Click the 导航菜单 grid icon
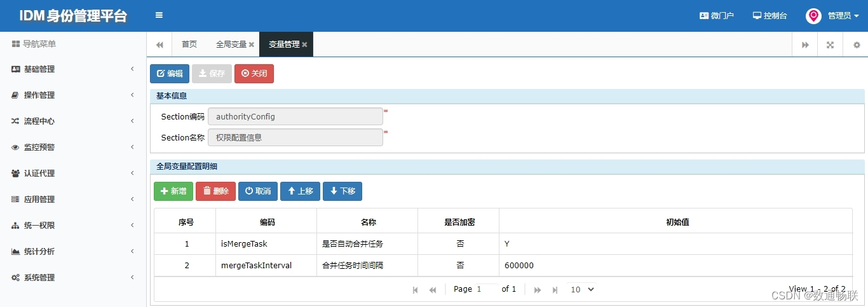Image resolution: width=868 pixels, height=307 pixels. (x=16, y=44)
